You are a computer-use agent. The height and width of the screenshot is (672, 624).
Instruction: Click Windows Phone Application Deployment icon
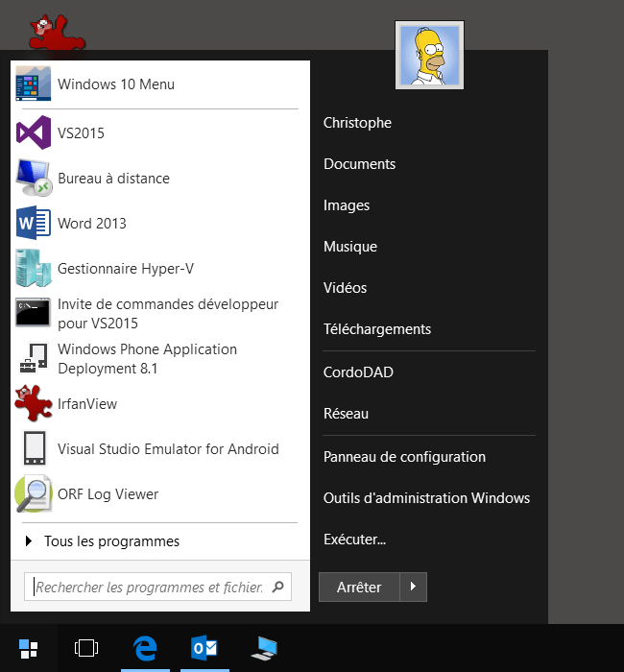(x=34, y=358)
